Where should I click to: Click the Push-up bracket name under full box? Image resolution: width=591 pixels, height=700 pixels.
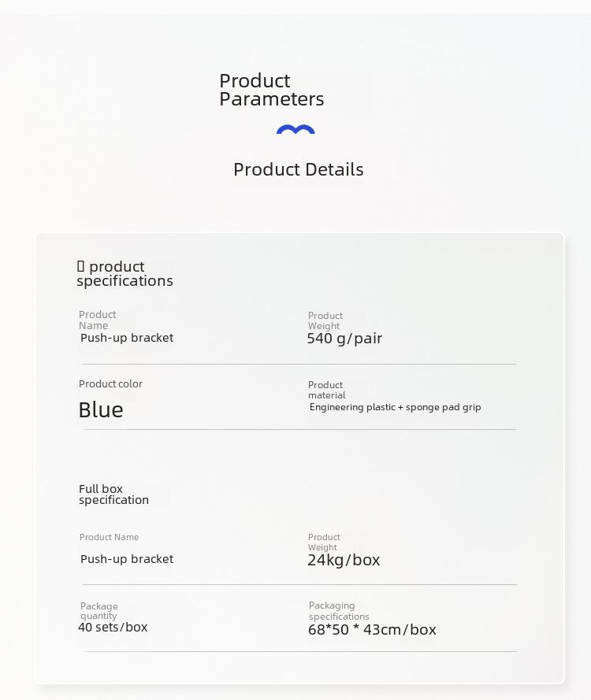(127, 559)
